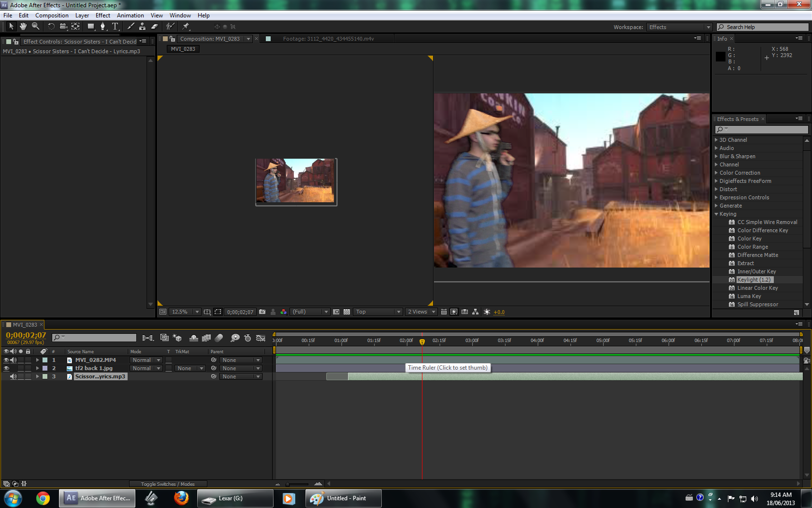
Task: Switch to Footage 3112_4420 tab
Action: point(328,39)
